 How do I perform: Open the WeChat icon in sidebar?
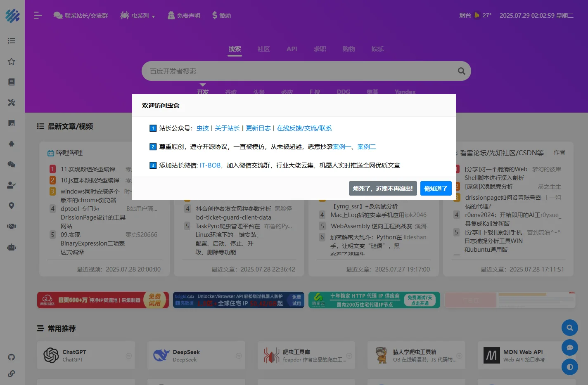click(x=12, y=164)
